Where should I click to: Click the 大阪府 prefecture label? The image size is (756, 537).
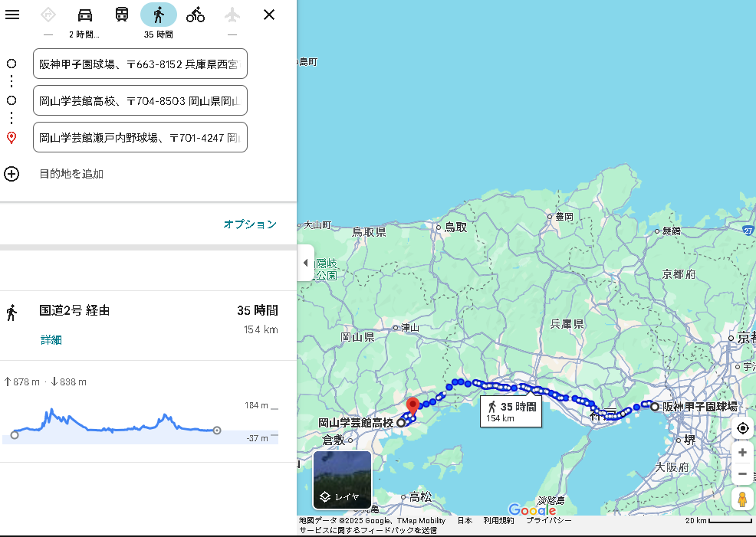coord(672,467)
